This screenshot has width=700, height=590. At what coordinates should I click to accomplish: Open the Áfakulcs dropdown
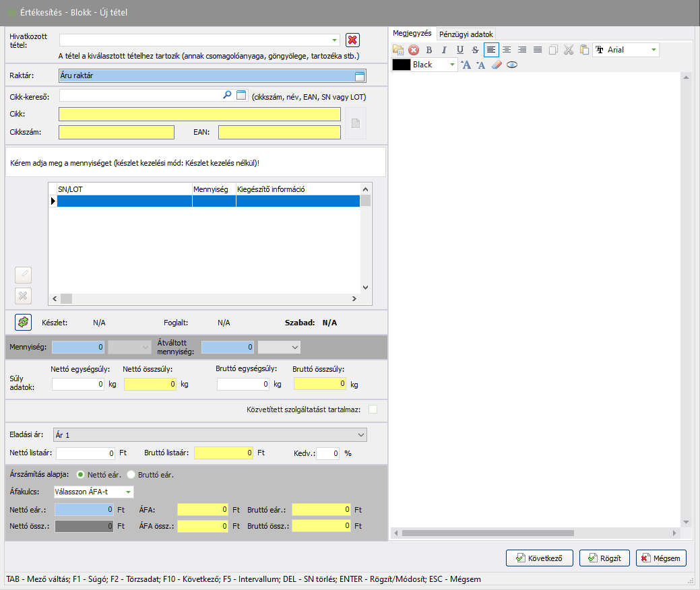(128, 492)
